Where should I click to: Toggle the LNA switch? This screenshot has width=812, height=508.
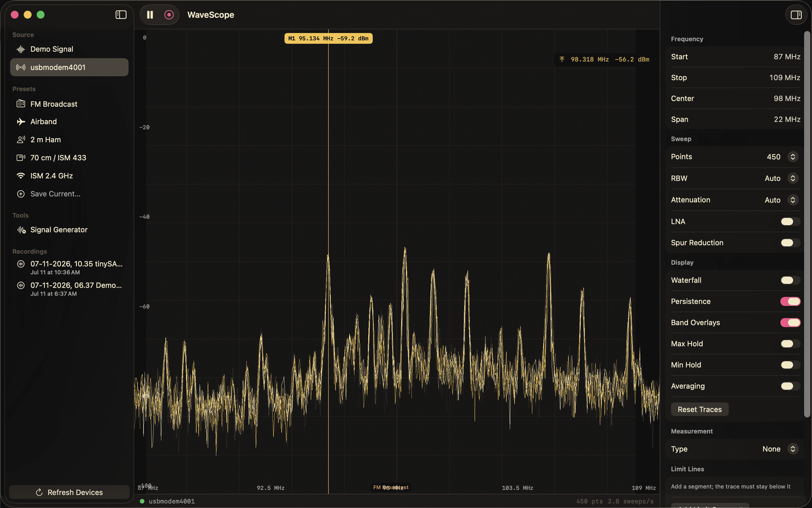pyautogui.click(x=790, y=222)
